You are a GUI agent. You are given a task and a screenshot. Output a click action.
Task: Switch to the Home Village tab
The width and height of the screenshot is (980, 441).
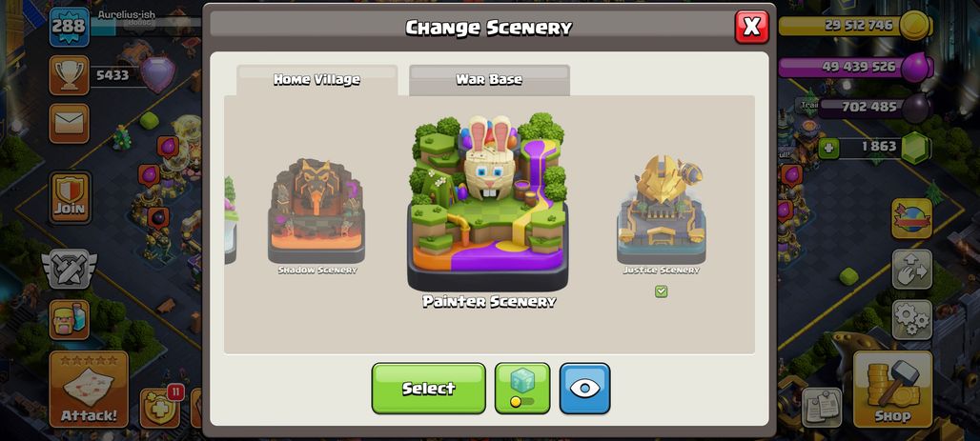[x=316, y=80]
